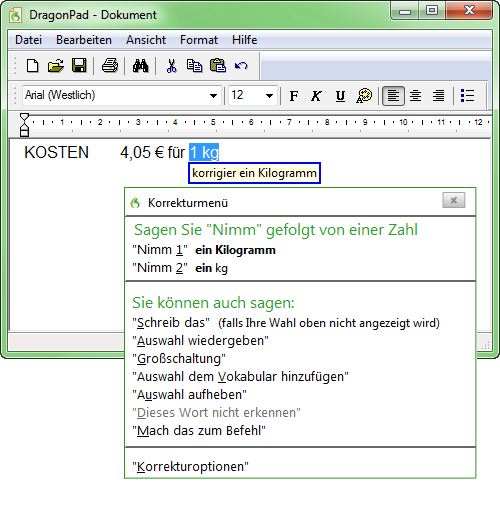Open Find with the binoculars icon

140,65
